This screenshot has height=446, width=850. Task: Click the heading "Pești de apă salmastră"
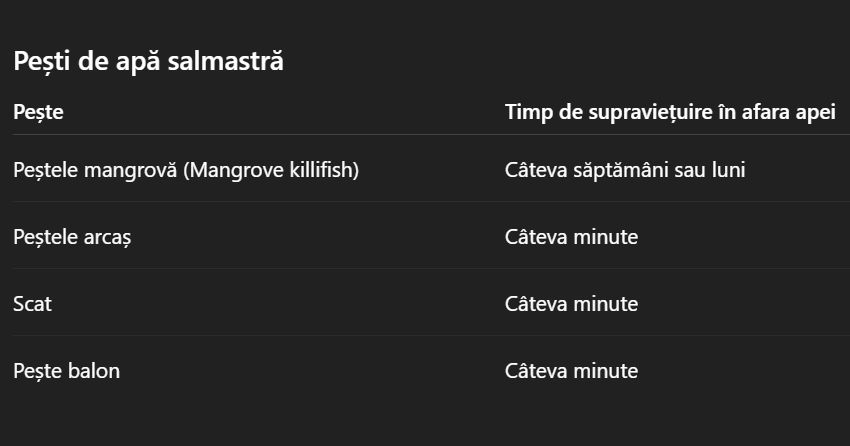click(x=148, y=61)
